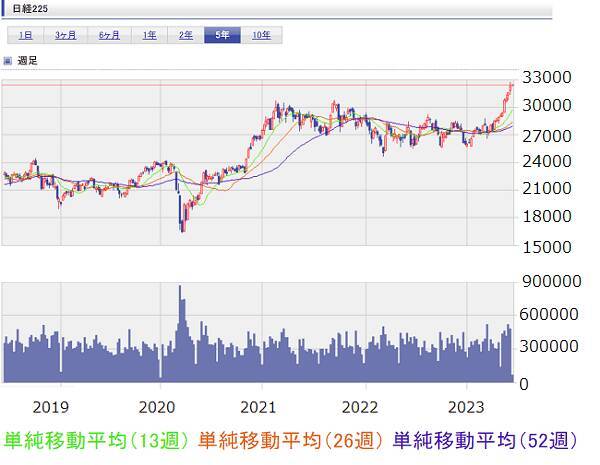This screenshot has height=465, width=600.
Task: Switch to the 1日 chart period tab
Action: click(x=26, y=35)
